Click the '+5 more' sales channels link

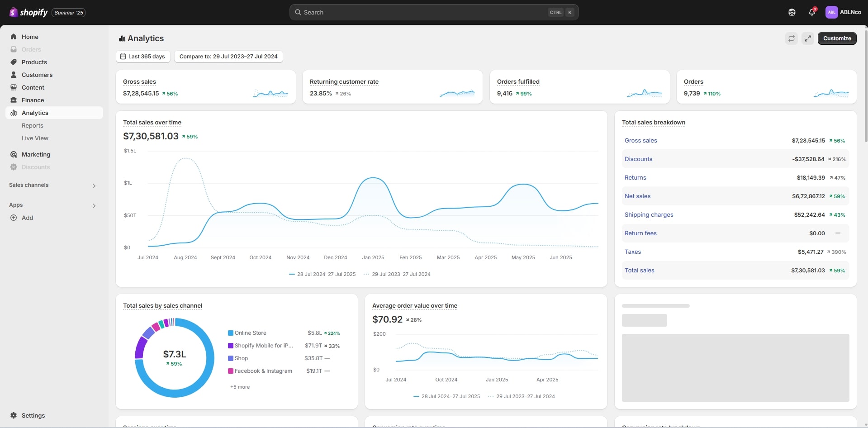pos(240,387)
